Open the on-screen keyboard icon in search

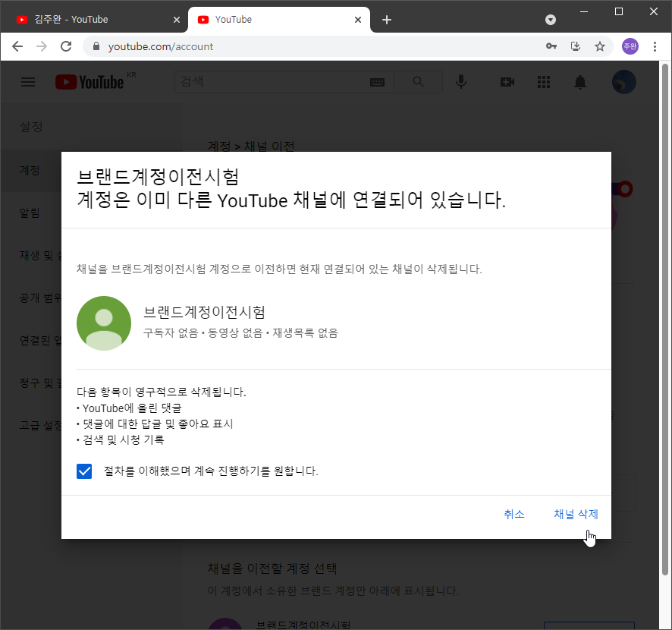click(x=377, y=82)
